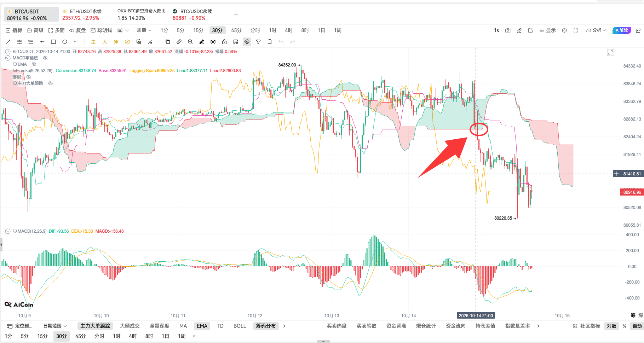
Task: Toggle the 自动 auto scale option
Action: 637,326
